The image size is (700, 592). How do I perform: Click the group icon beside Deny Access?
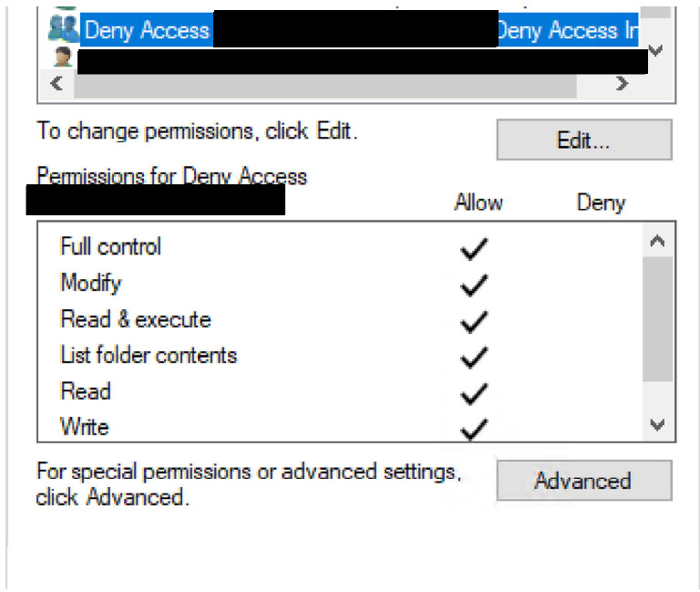[x=62, y=29]
